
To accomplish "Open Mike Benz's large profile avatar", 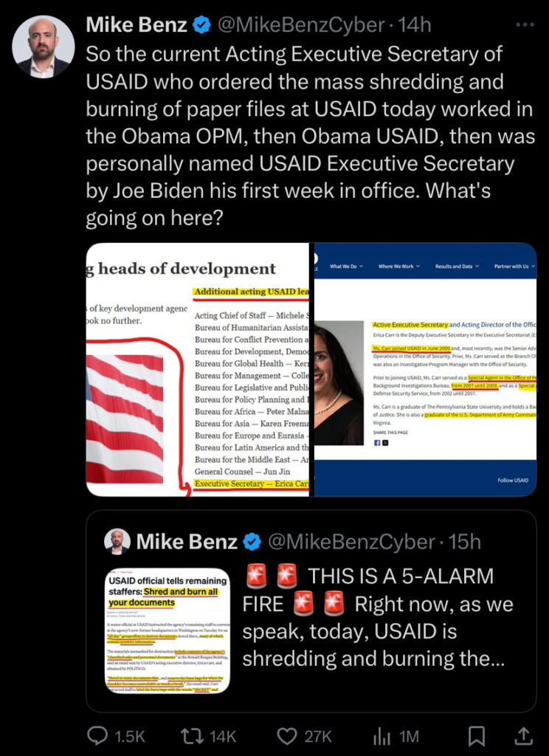I will tap(43, 47).
